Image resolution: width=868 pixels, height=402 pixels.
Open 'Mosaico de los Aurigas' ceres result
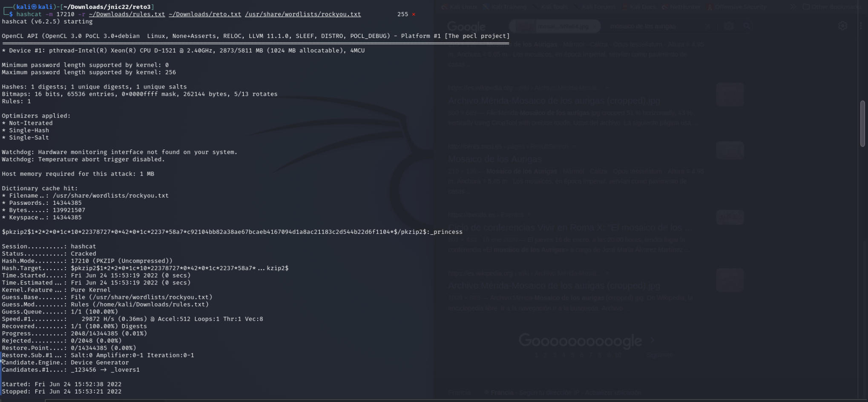click(x=495, y=159)
